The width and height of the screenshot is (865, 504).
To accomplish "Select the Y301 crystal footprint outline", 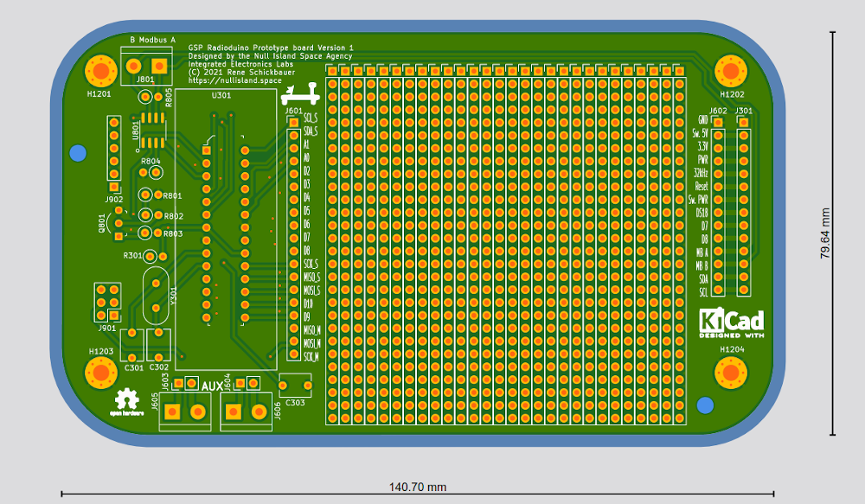I will (x=156, y=296).
